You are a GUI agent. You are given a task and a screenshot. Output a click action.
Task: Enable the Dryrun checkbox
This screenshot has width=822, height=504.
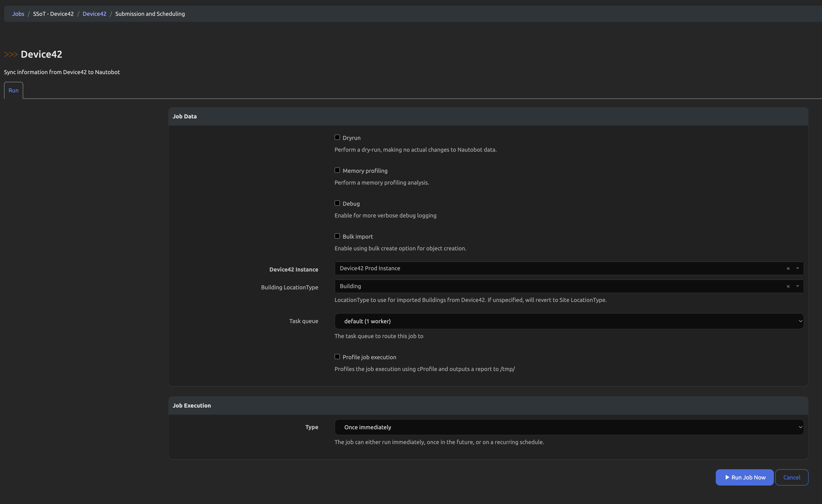pyautogui.click(x=337, y=137)
